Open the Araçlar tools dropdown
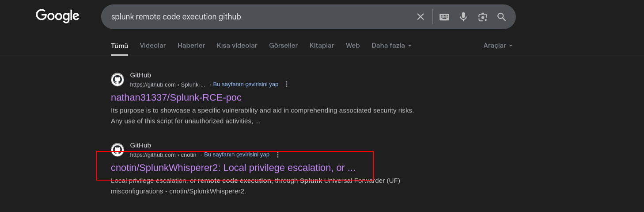The width and height of the screenshot is (644, 212). pos(498,46)
